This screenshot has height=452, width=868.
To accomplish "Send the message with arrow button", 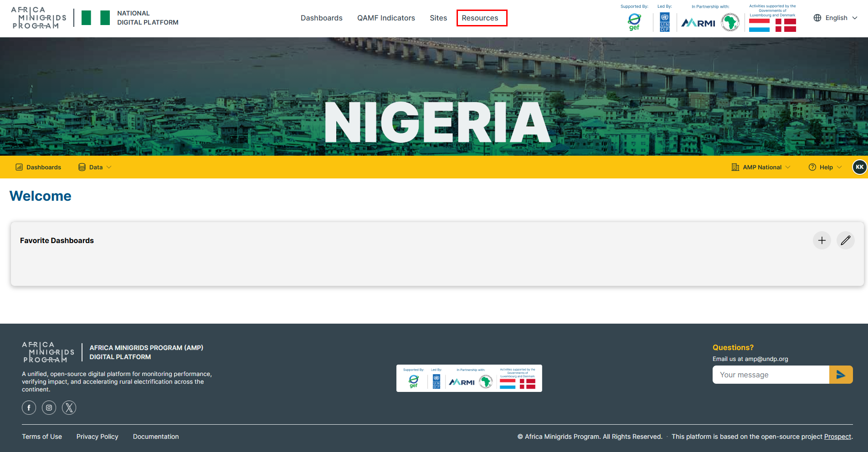I will click(841, 375).
